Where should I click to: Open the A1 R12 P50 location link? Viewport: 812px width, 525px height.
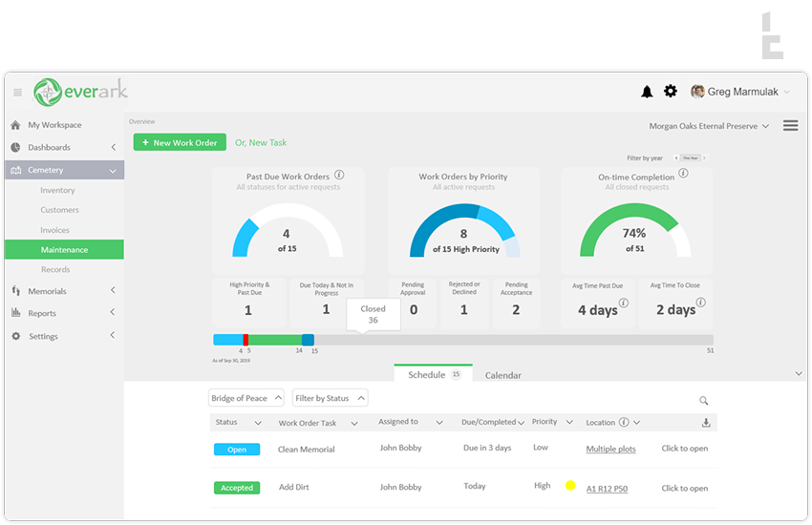point(607,488)
